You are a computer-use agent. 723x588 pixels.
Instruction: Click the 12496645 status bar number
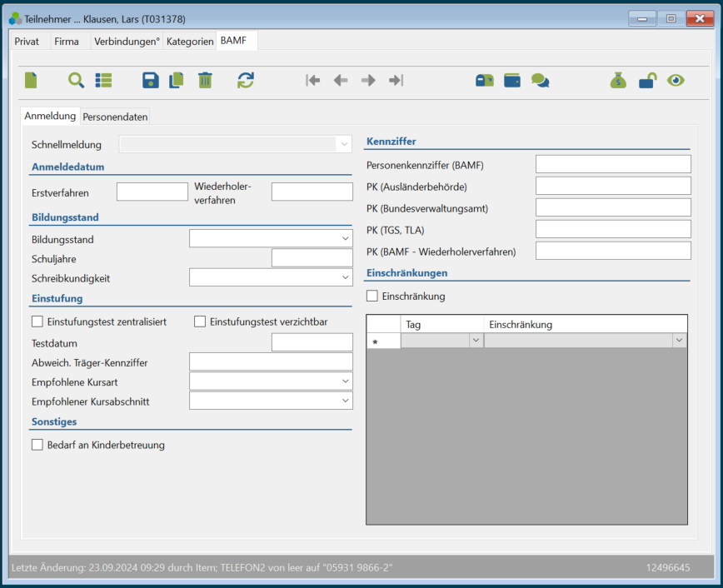pos(668,568)
